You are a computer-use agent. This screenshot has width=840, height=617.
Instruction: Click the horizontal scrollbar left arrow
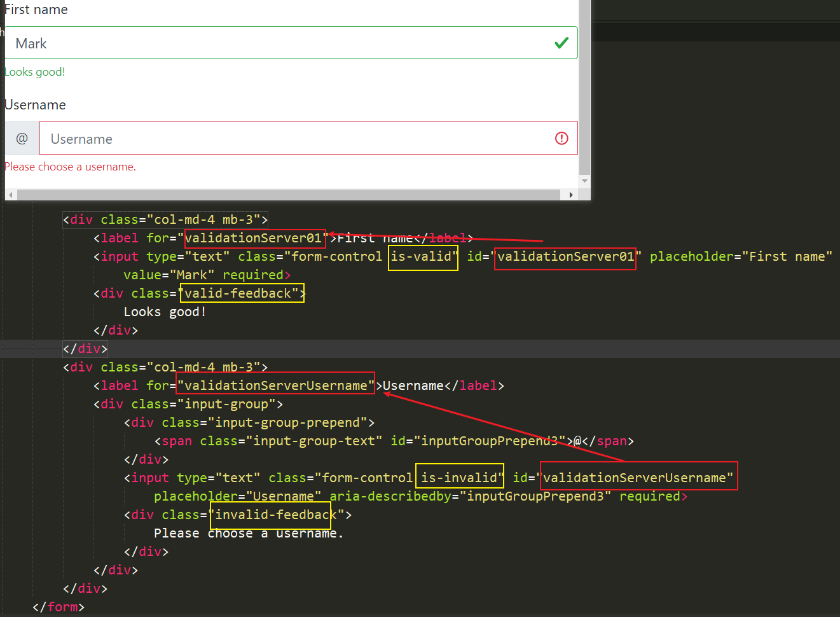11,195
